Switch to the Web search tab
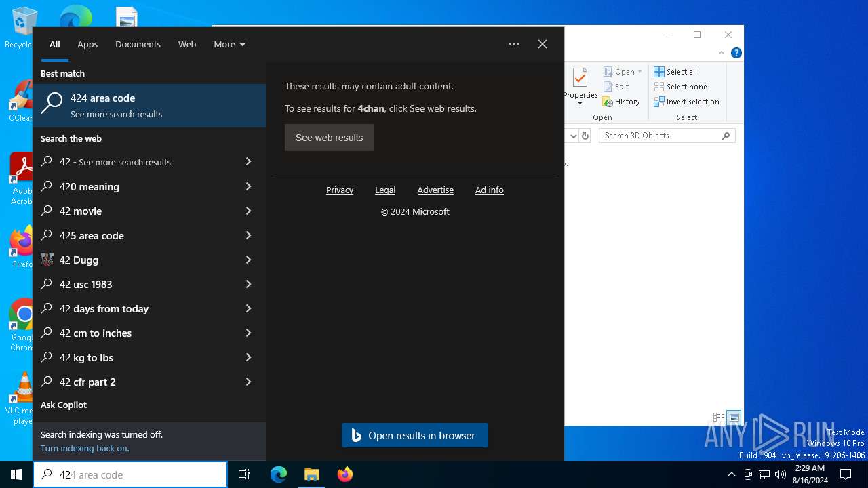868x488 pixels. (187, 44)
